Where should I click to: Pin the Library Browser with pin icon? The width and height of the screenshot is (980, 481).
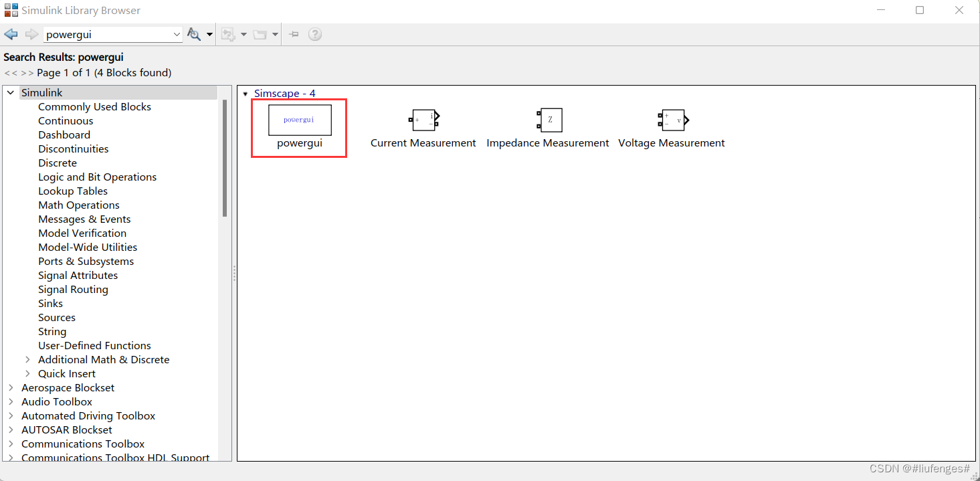(x=294, y=34)
